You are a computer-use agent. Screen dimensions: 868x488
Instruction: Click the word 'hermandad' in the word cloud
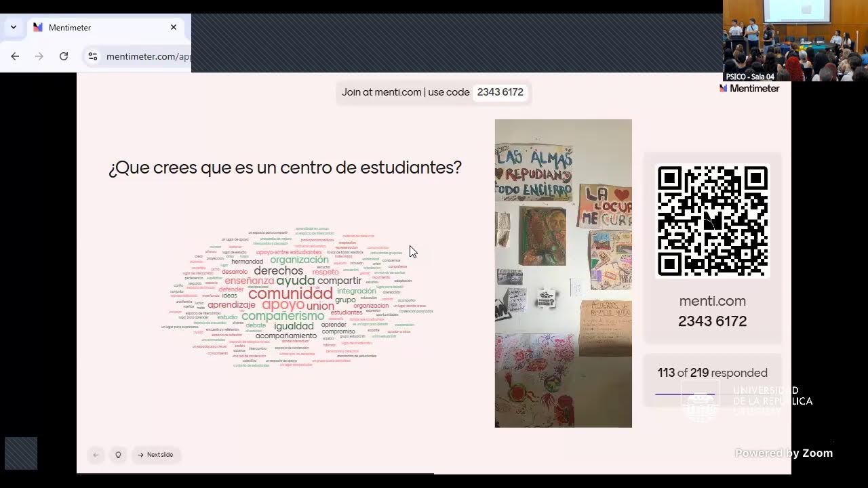[x=247, y=262]
